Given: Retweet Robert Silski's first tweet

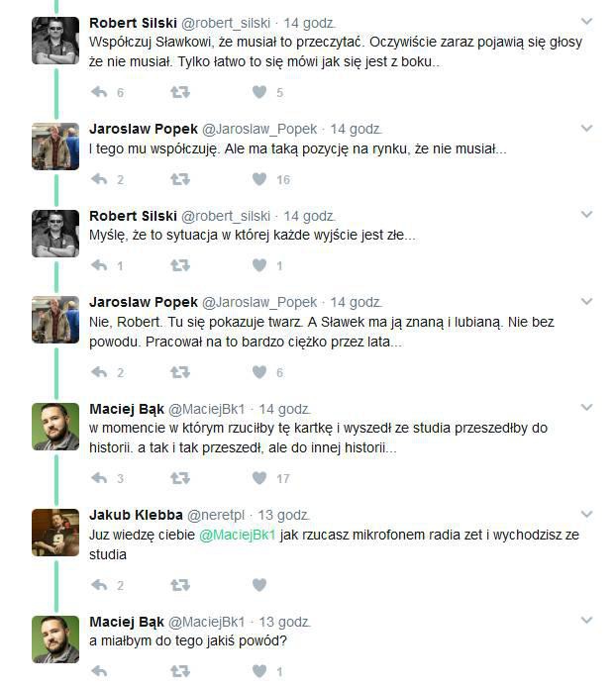Looking at the screenshot, I should point(179,92).
